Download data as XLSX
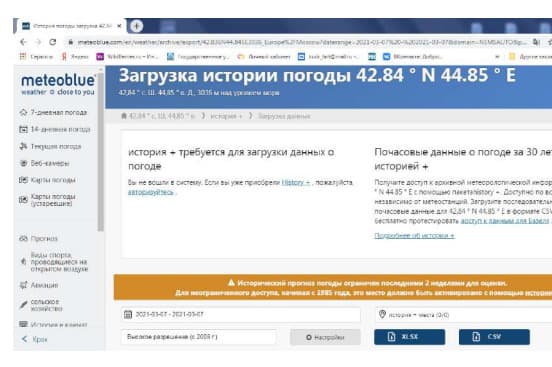 (x=409, y=337)
